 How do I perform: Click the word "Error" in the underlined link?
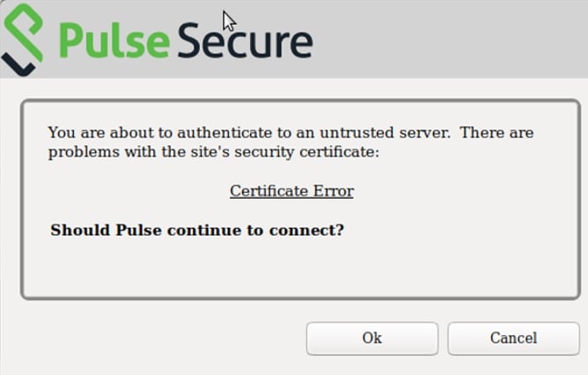[333, 191]
